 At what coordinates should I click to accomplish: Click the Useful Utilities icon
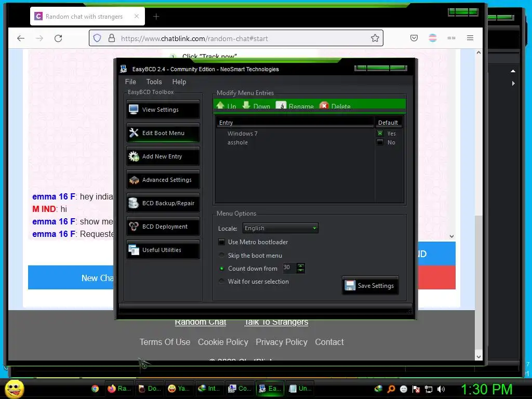pyautogui.click(x=134, y=250)
